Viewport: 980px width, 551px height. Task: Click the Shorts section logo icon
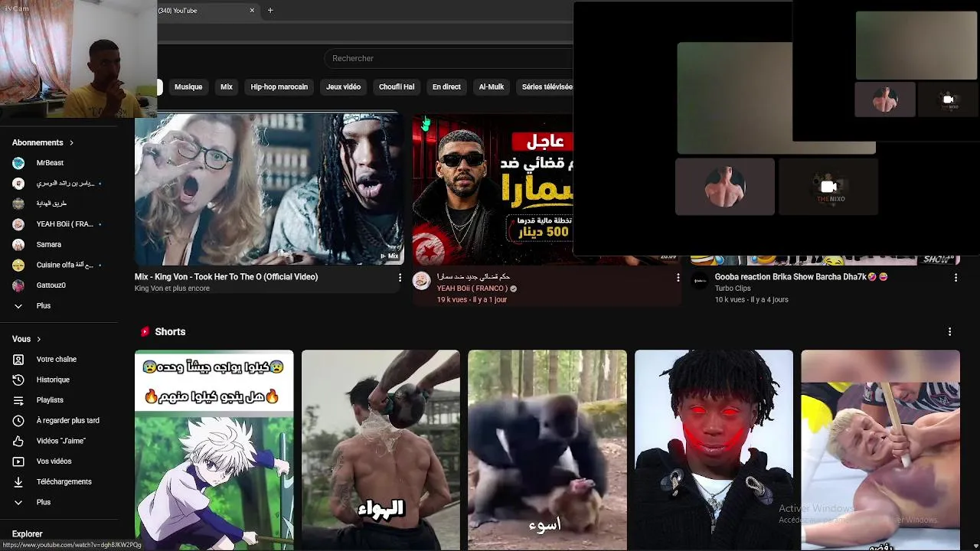(x=145, y=332)
